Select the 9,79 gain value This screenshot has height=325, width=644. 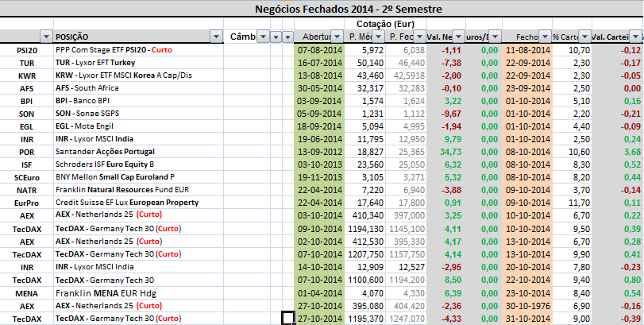pyautogui.click(x=446, y=139)
